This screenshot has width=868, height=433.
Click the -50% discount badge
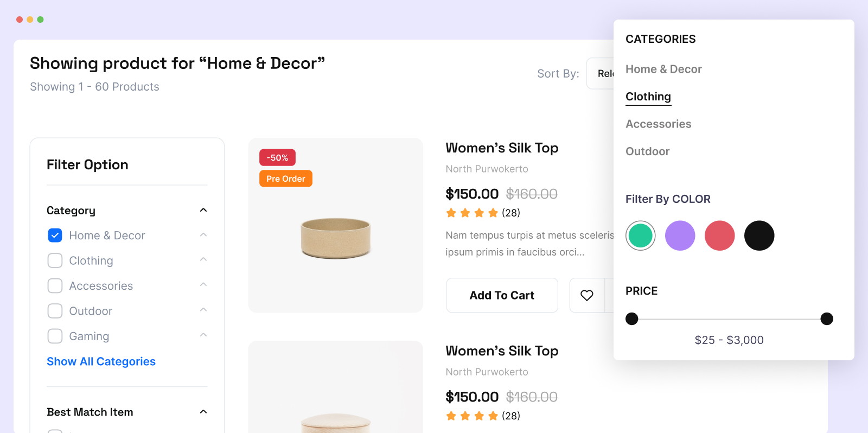click(277, 157)
